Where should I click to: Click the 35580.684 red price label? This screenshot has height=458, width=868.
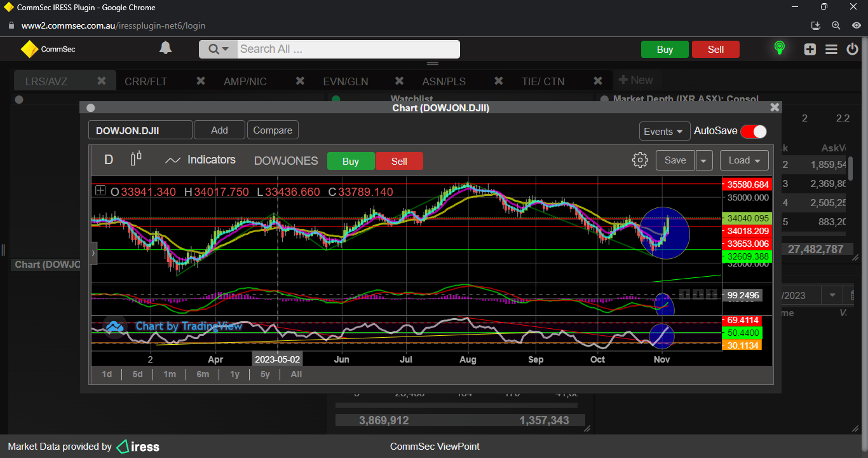(748, 184)
